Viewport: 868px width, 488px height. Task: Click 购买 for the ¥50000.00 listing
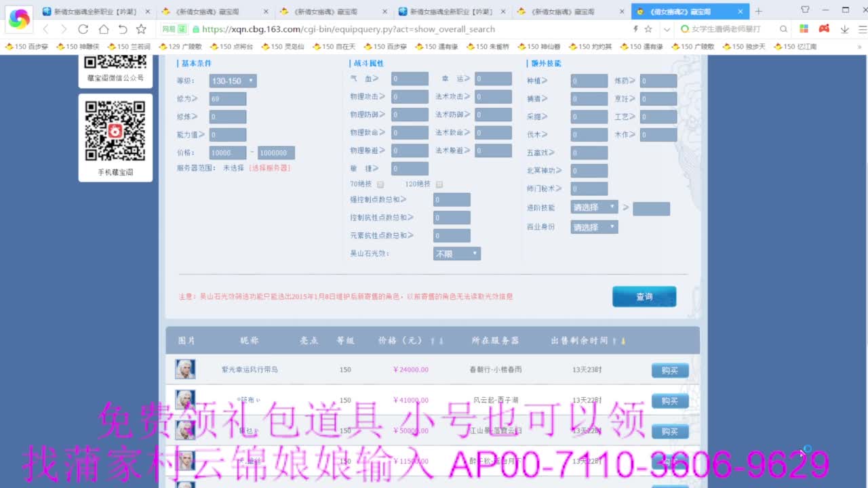click(670, 431)
